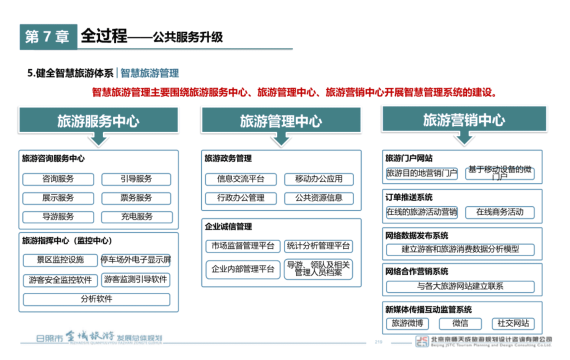
Task: Click the 咨询服务 box
Action: pyautogui.click(x=58, y=179)
